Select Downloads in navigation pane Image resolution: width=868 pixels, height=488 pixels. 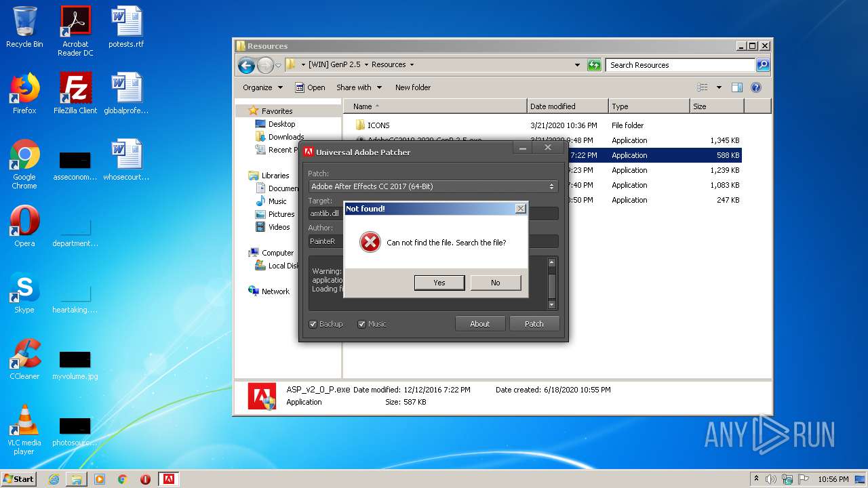[x=285, y=137]
